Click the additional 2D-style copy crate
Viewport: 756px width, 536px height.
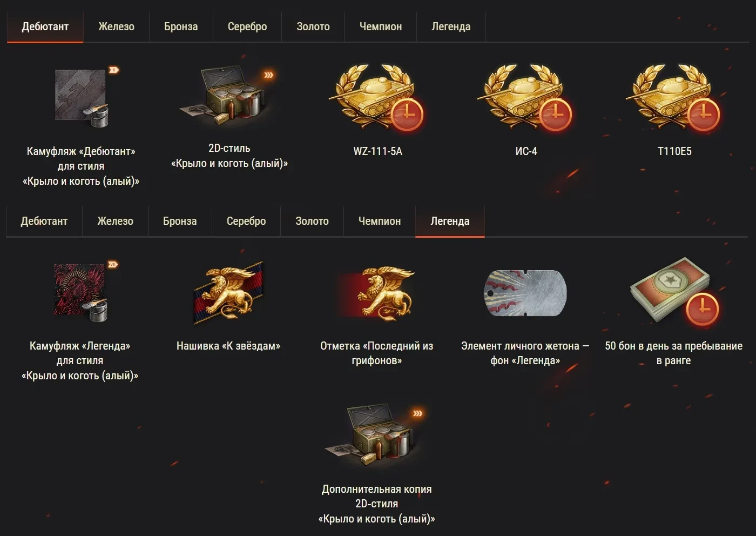pos(377,436)
